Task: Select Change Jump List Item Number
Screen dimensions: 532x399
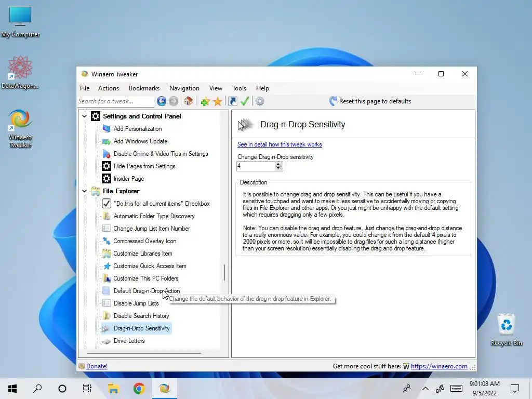Action: 152,229
